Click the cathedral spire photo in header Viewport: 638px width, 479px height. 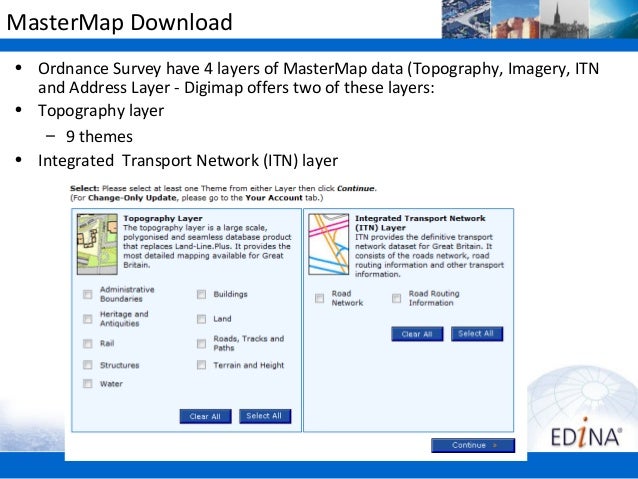(564, 19)
